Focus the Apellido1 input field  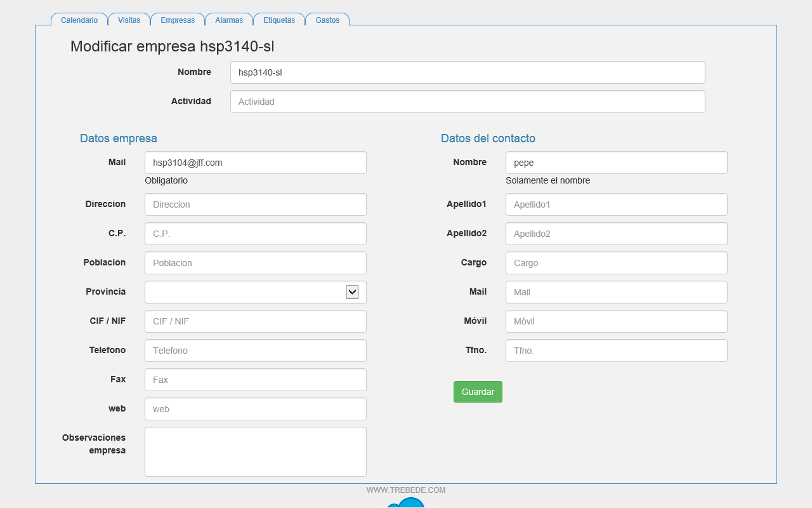[x=617, y=204]
